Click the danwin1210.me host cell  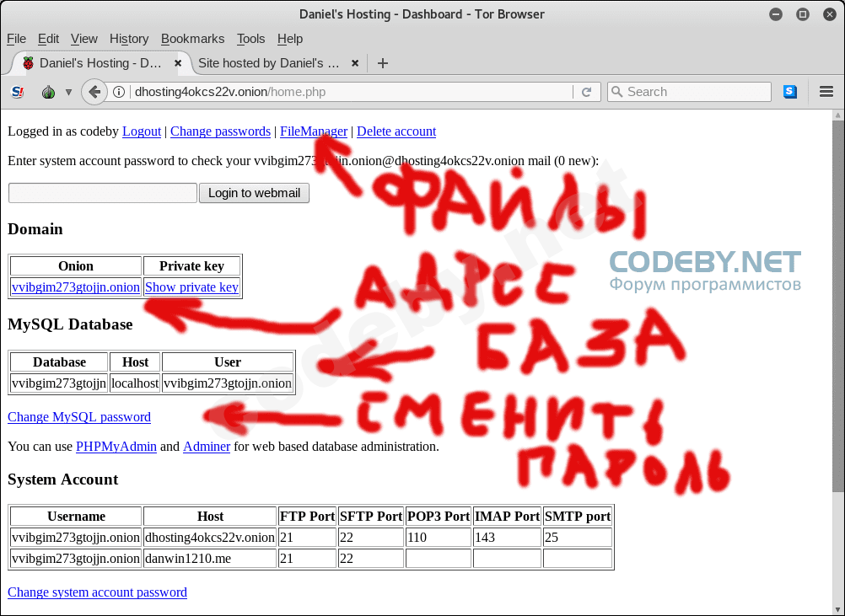coord(210,559)
